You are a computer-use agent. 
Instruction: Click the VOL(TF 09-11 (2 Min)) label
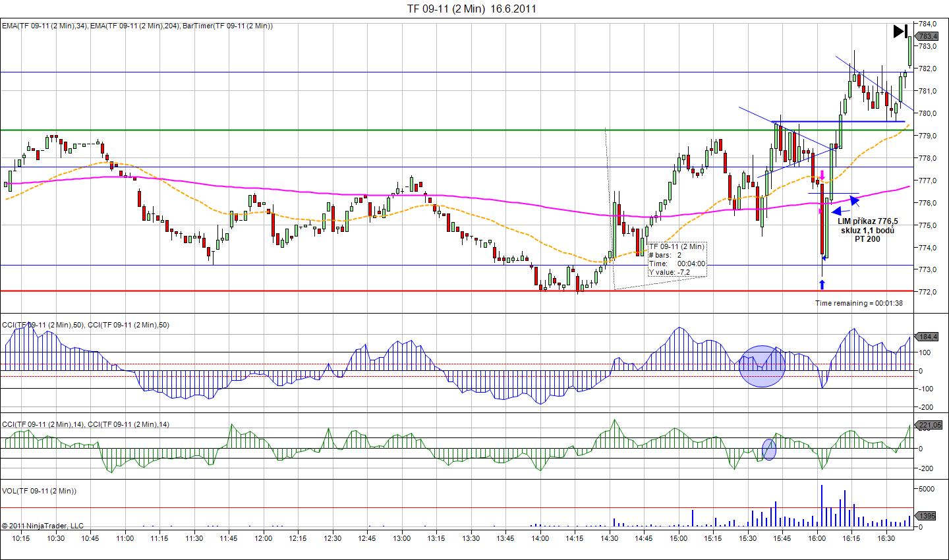[x=40, y=491]
